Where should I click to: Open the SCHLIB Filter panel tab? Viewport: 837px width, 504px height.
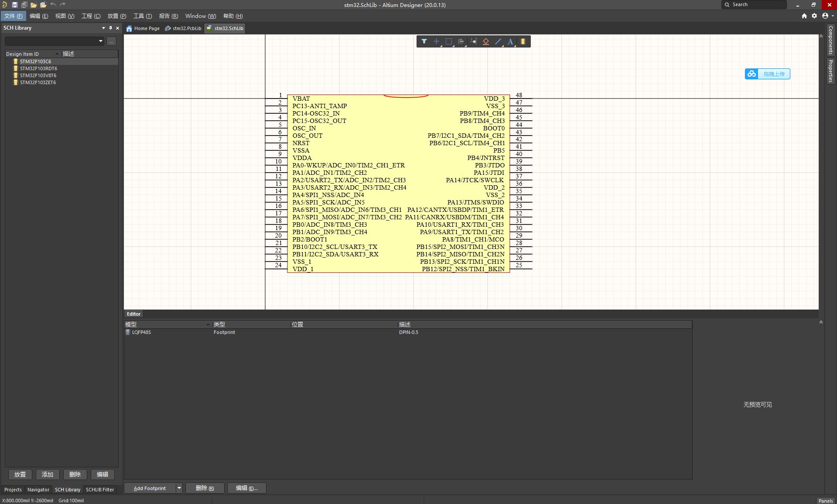click(100, 490)
